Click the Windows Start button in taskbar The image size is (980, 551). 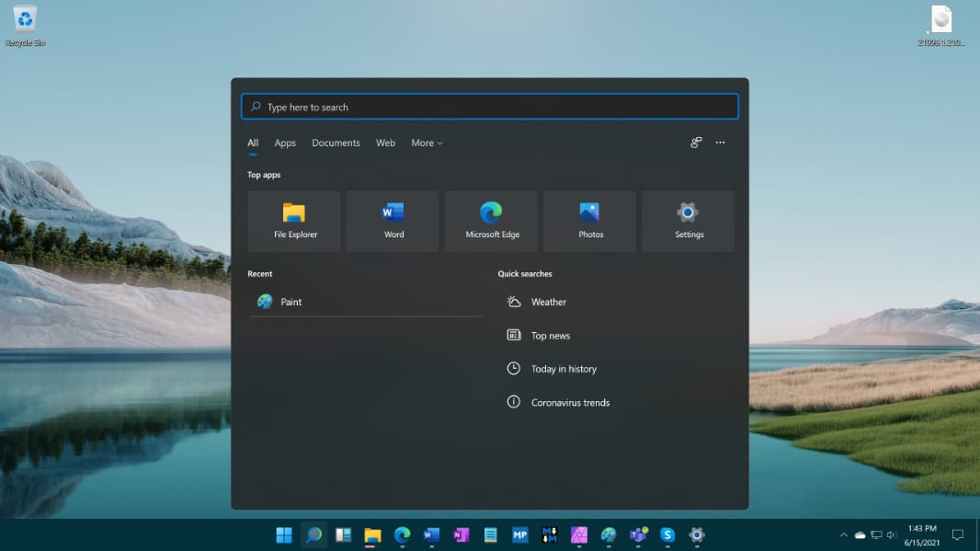tap(284, 534)
